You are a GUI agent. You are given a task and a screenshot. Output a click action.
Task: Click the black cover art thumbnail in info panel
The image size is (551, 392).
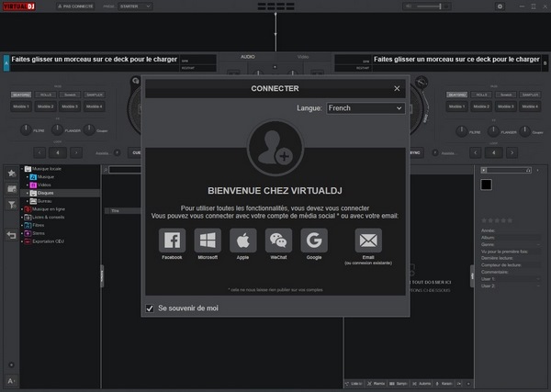tap(486, 185)
